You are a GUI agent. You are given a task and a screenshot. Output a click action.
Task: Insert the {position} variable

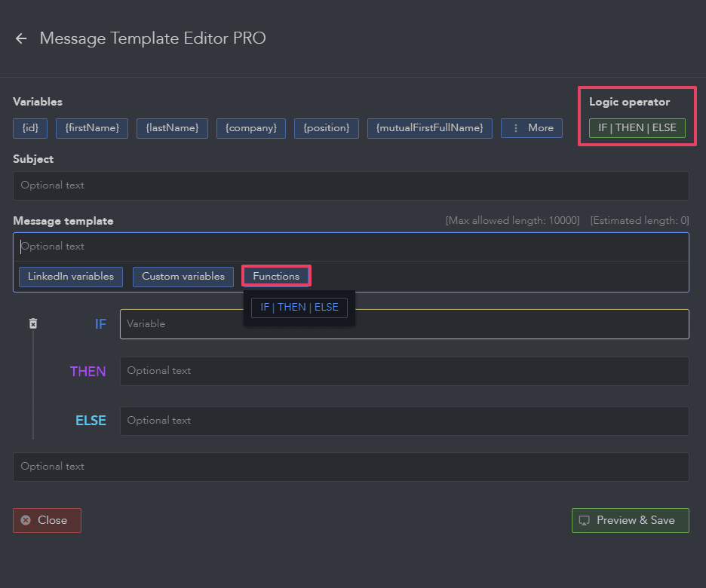pos(327,128)
